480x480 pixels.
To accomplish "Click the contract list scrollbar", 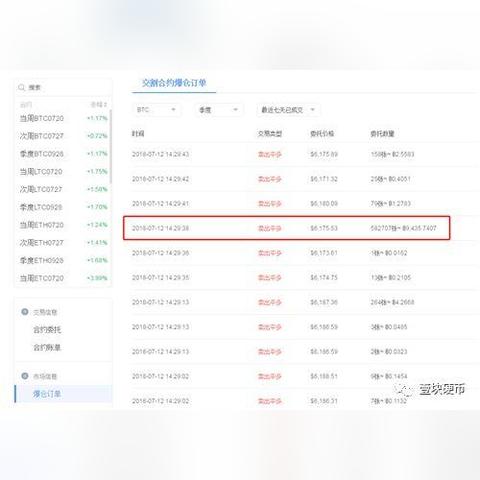I will [x=111, y=147].
